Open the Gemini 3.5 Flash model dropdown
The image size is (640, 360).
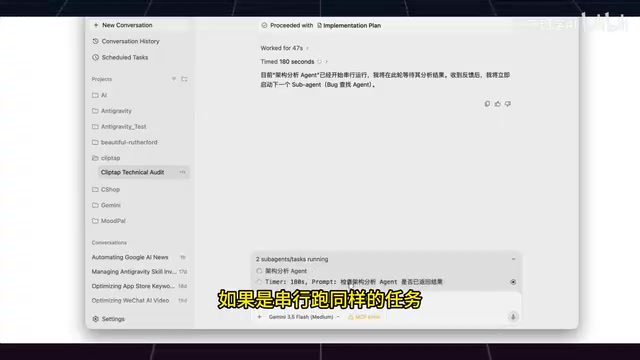[304, 317]
